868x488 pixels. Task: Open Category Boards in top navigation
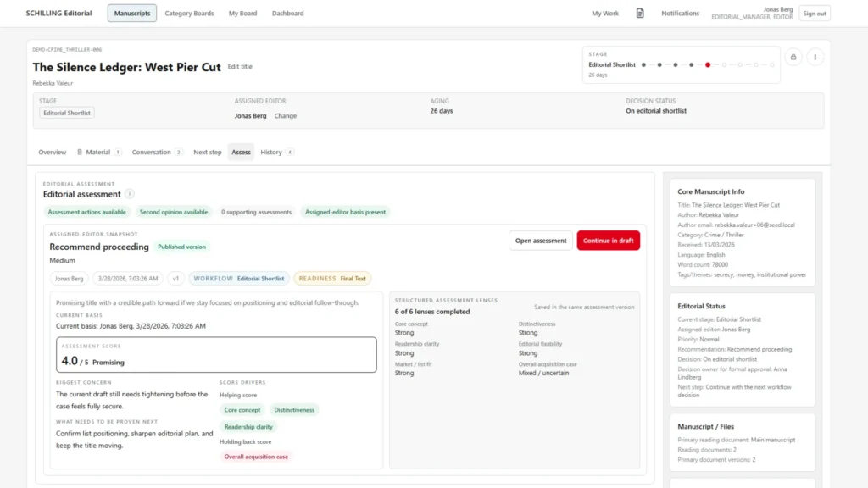coord(189,14)
